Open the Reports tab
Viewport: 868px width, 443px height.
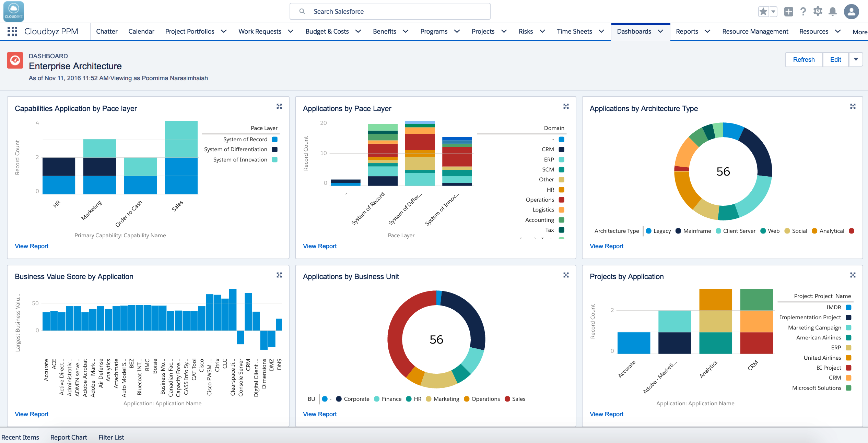click(x=687, y=32)
